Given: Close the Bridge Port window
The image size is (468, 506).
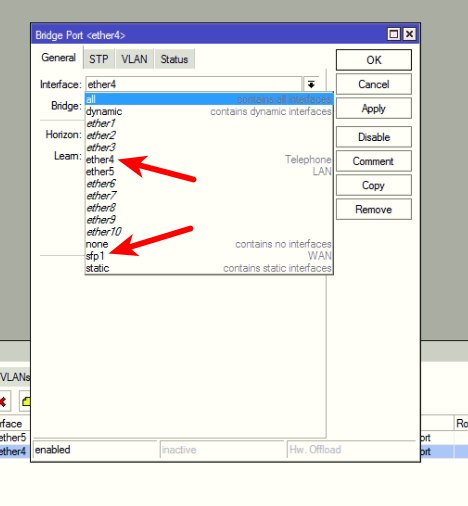Looking at the screenshot, I should (409, 34).
